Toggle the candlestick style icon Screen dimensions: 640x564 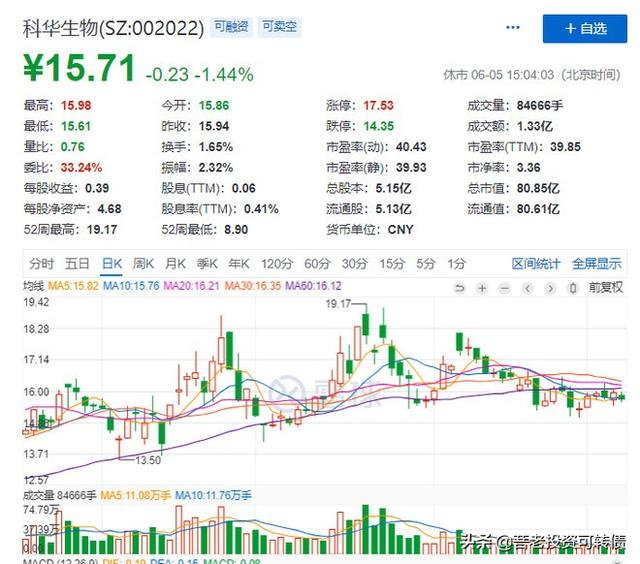pyautogui.click(x=573, y=289)
